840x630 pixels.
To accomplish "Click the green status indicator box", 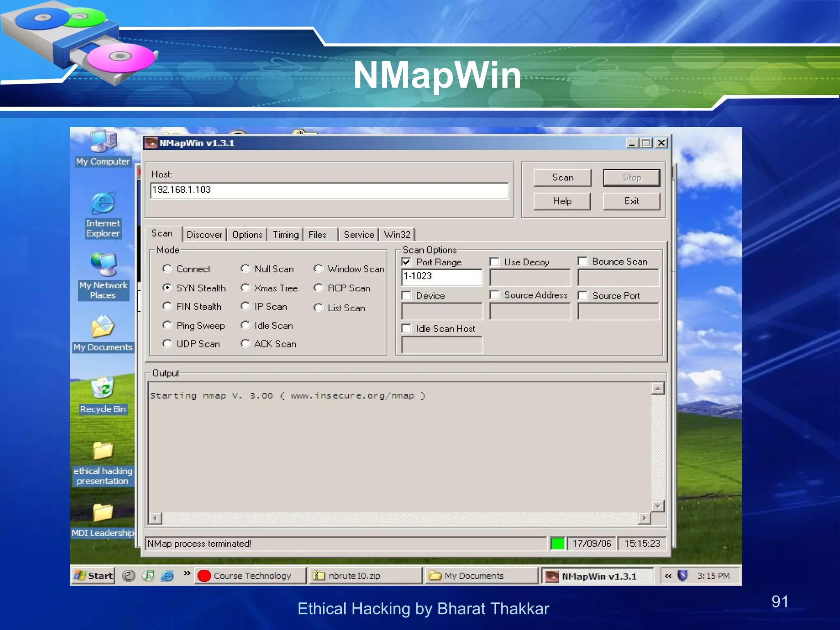I will (x=557, y=543).
